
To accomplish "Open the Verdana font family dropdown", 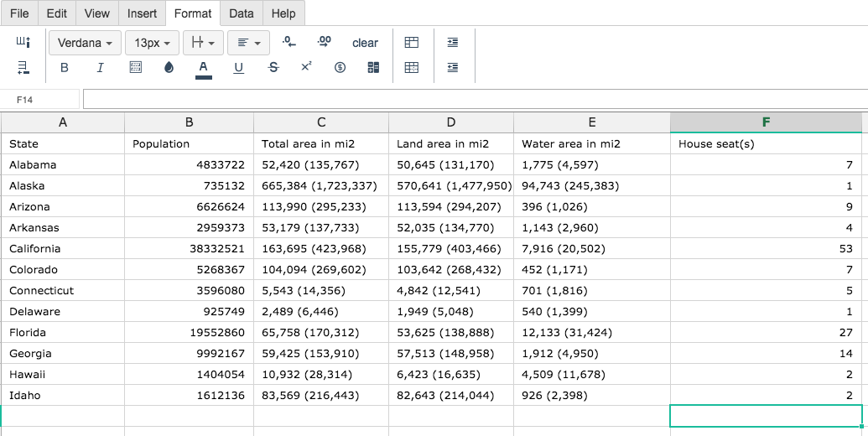I will tap(85, 43).
